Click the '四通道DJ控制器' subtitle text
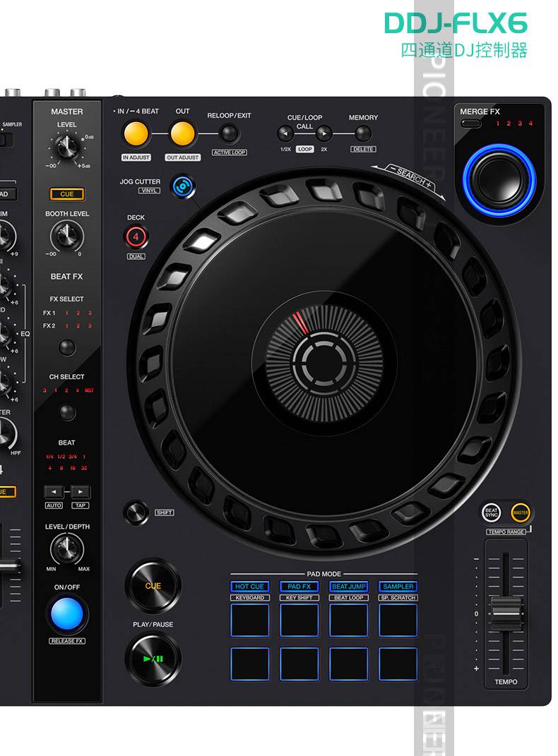The height and width of the screenshot is (756, 558). pyautogui.click(x=463, y=50)
